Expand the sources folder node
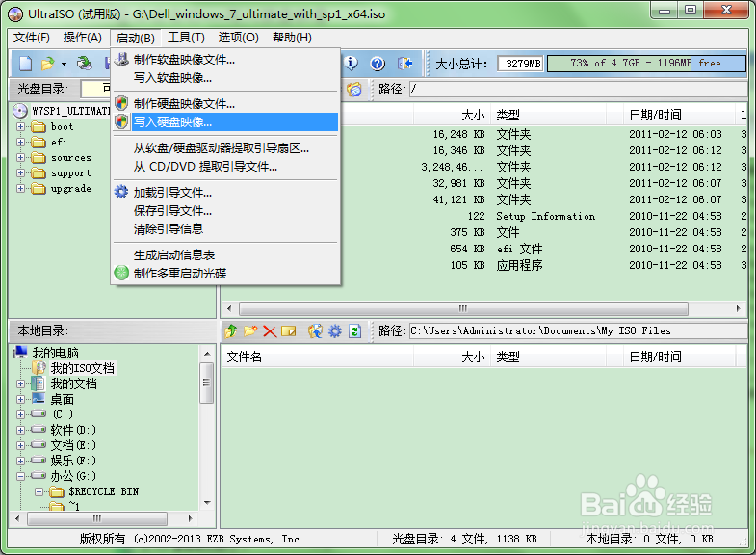The width and height of the screenshot is (756, 555). [x=20, y=158]
